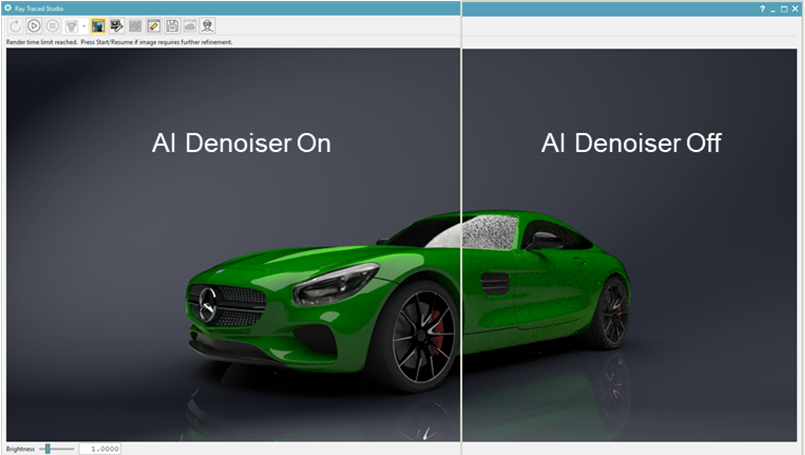Click the Brightness slider handle

47,449
